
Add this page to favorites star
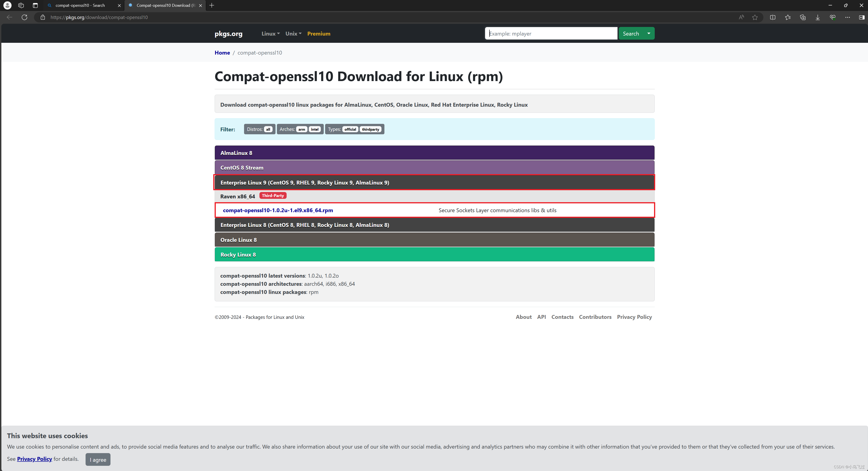[x=755, y=17]
